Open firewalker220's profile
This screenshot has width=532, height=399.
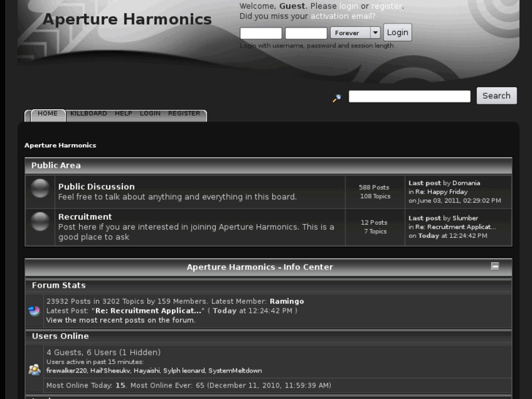(67, 370)
